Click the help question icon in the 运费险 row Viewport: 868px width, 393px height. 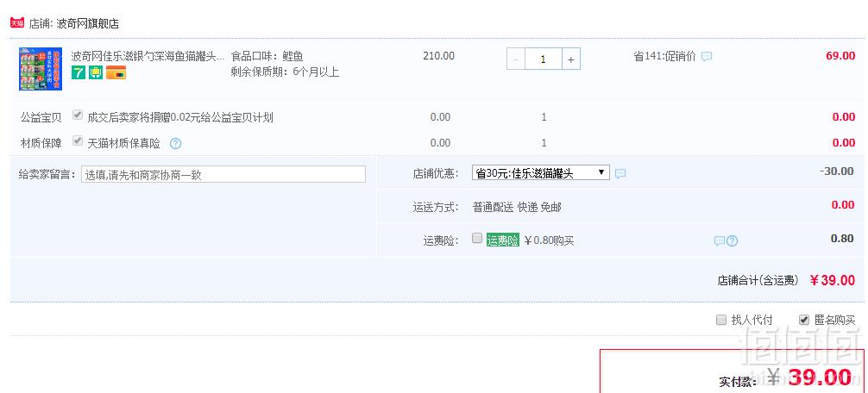click(x=733, y=241)
